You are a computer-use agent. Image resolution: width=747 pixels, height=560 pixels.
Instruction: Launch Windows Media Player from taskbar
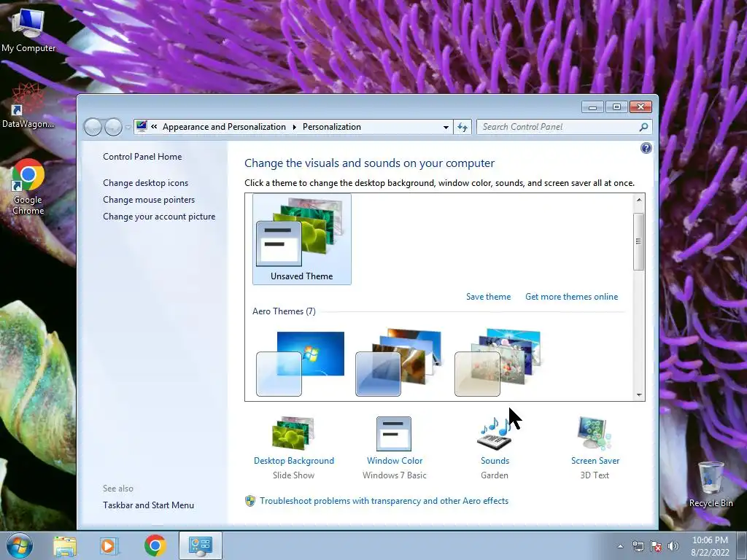pos(109,546)
